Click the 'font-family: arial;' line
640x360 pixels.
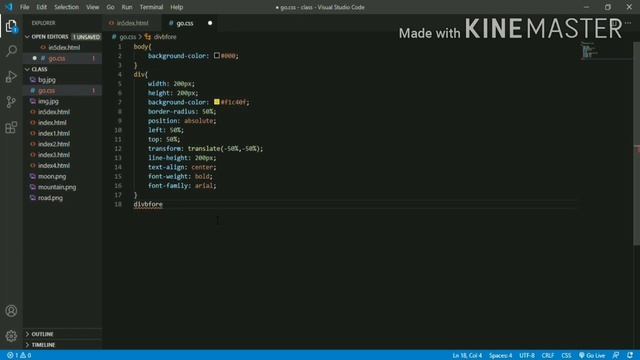click(x=182, y=186)
